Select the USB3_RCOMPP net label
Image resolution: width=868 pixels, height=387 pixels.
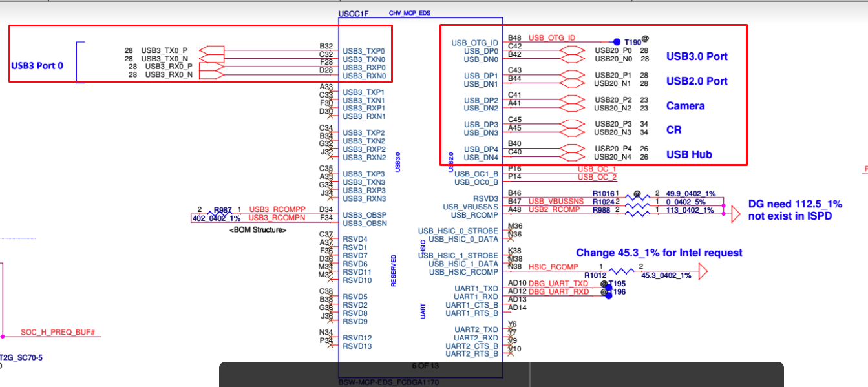(x=277, y=210)
